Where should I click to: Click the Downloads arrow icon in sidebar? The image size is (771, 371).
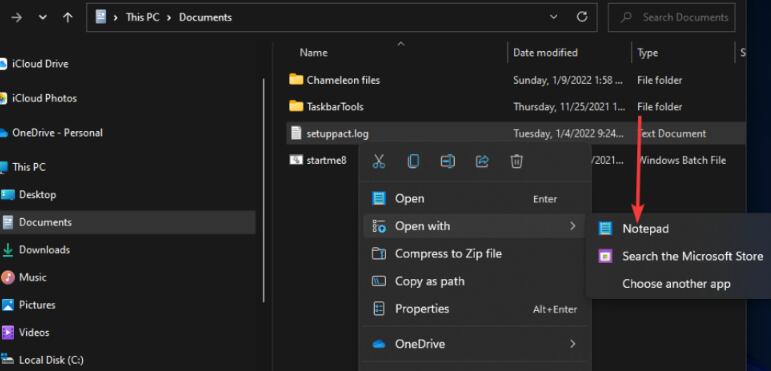[8, 250]
